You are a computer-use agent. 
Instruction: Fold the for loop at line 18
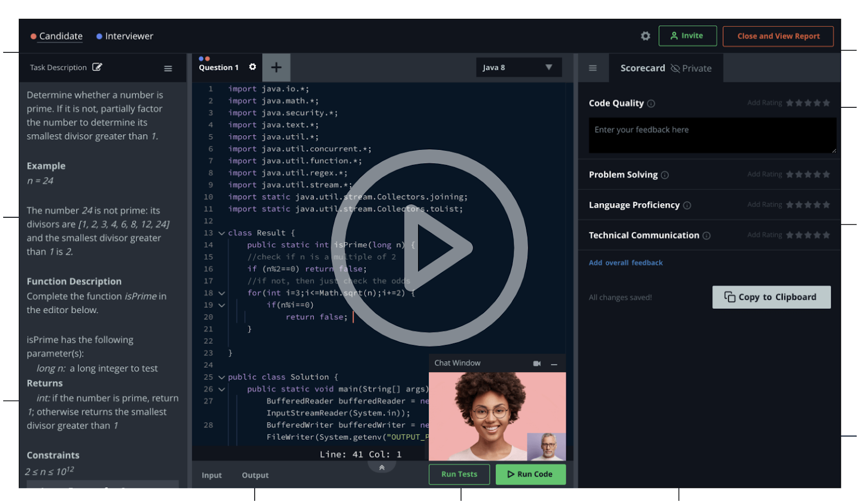221,293
